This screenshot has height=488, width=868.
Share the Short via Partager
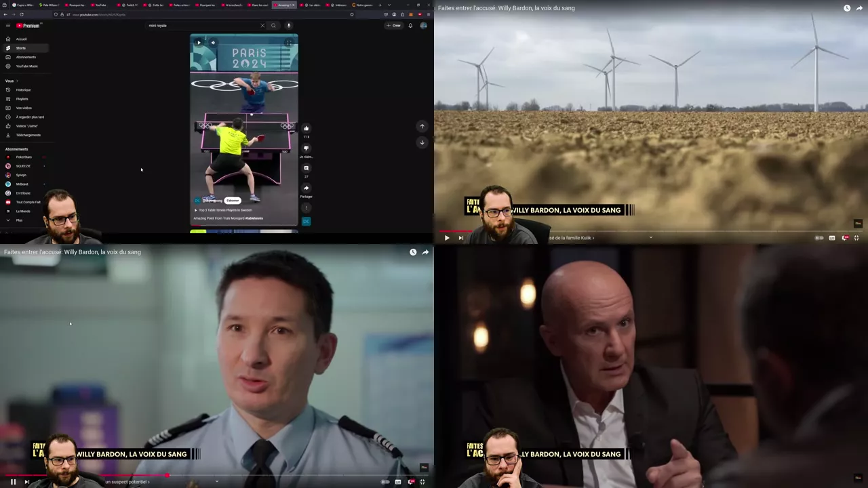tap(307, 188)
